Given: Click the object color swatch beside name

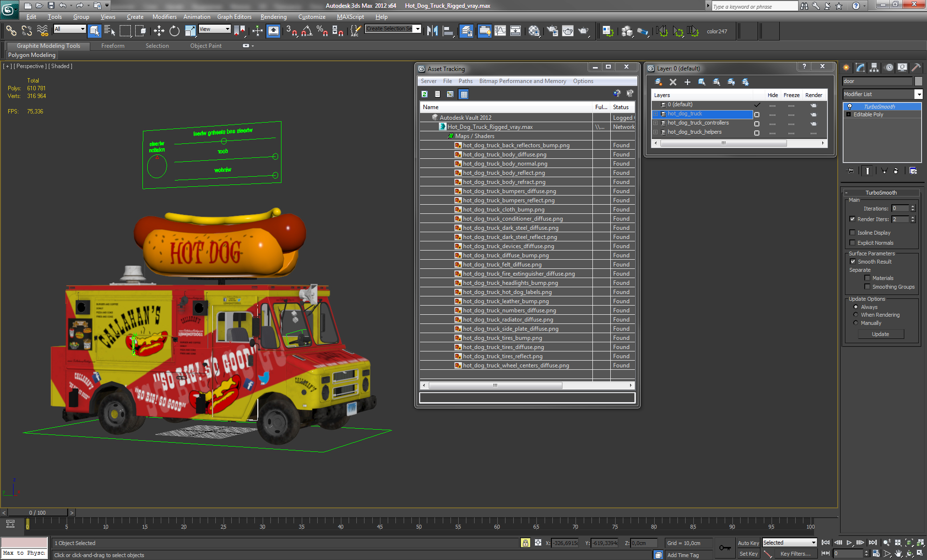Looking at the screenshot, I should click(x=918, y=81).
